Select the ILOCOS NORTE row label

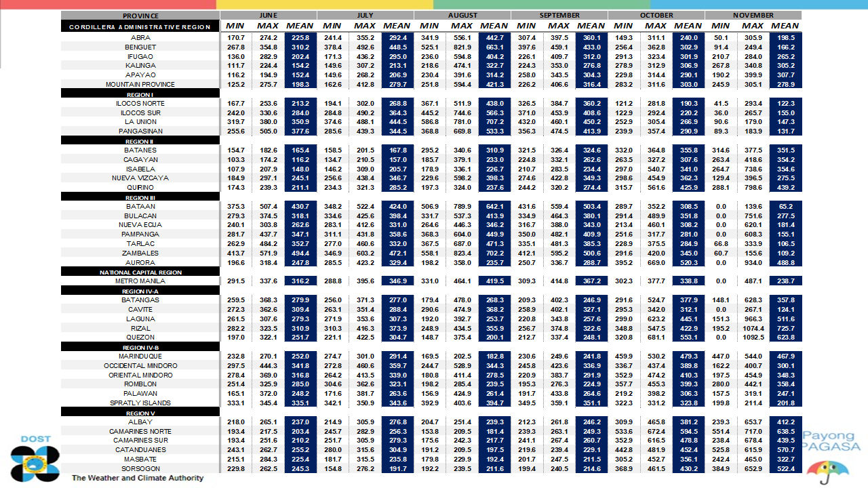(140, 104)
